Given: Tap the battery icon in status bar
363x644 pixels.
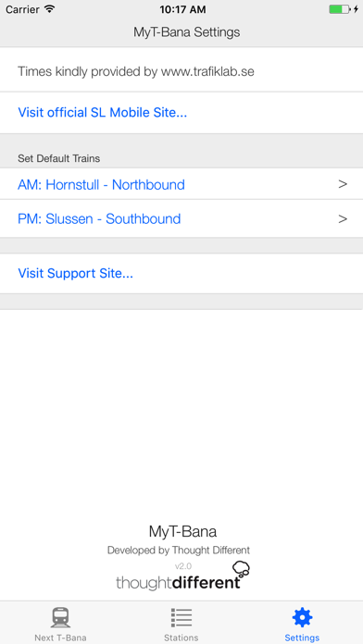Looking at the screenshot, I should tap(339, 9).
